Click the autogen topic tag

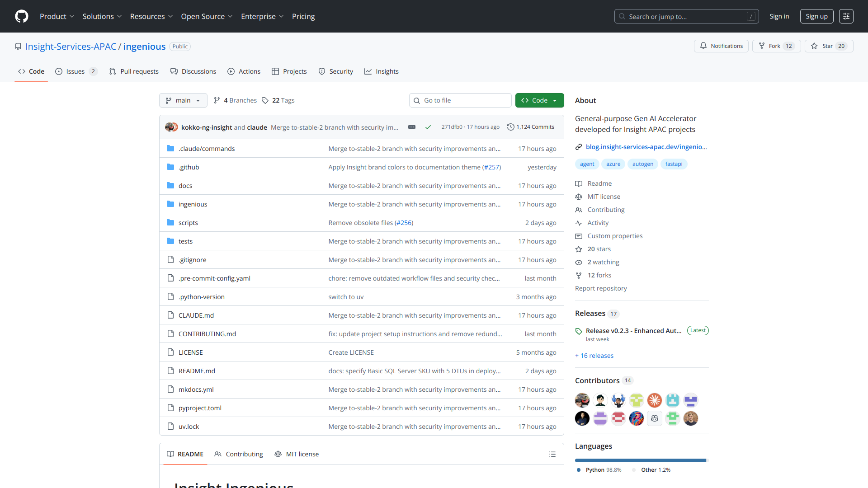point(642,164)
